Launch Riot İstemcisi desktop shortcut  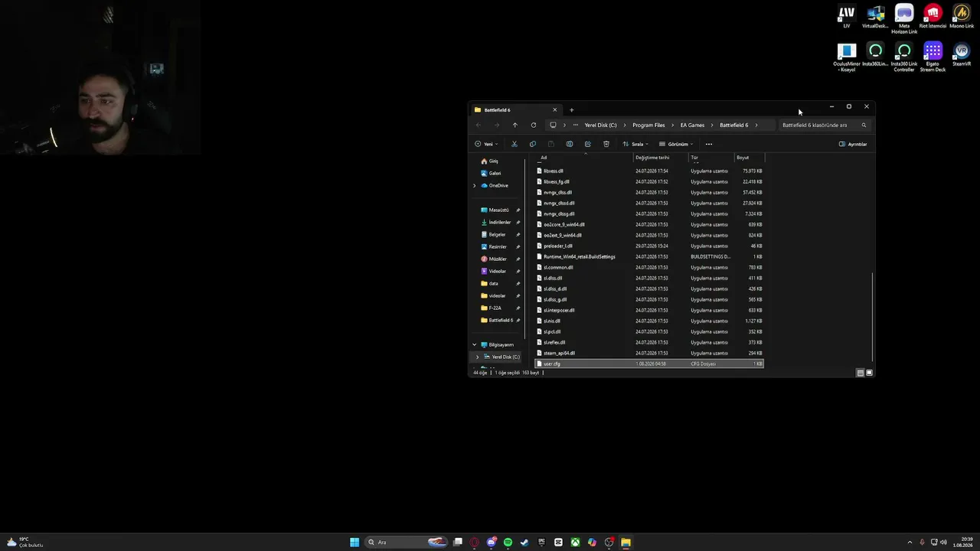click(x=933, y=17)
